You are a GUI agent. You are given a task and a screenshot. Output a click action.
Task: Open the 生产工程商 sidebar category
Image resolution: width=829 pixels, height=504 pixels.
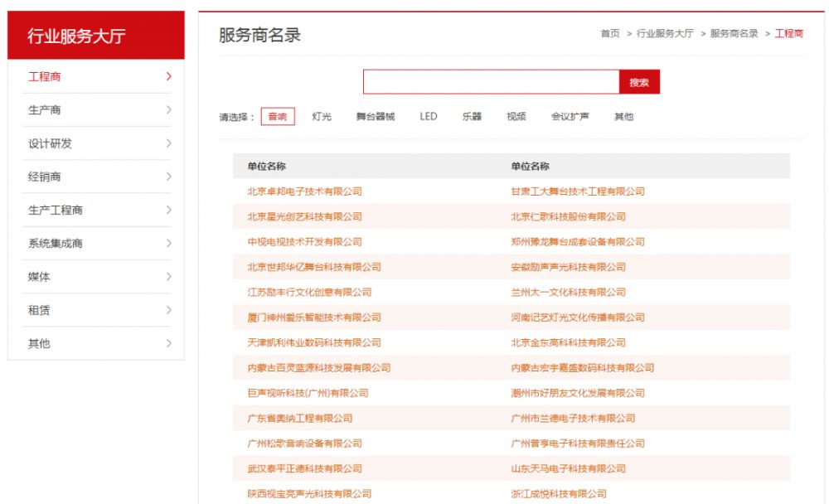(x=55, y=210)
